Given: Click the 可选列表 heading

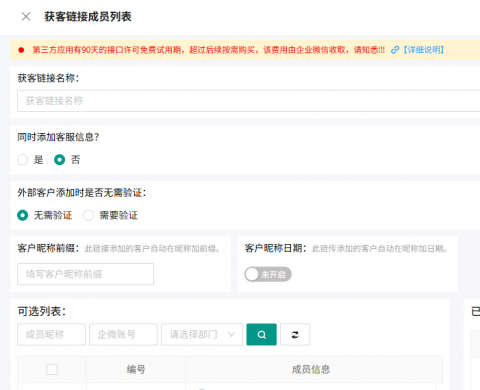Looking at the screenshot, I should [42, 311].
